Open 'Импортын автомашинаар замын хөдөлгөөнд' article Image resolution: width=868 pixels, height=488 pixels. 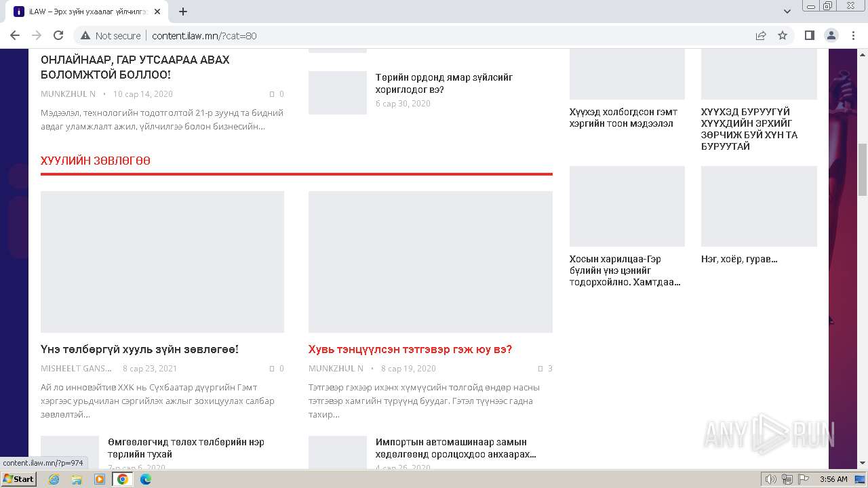456,448
